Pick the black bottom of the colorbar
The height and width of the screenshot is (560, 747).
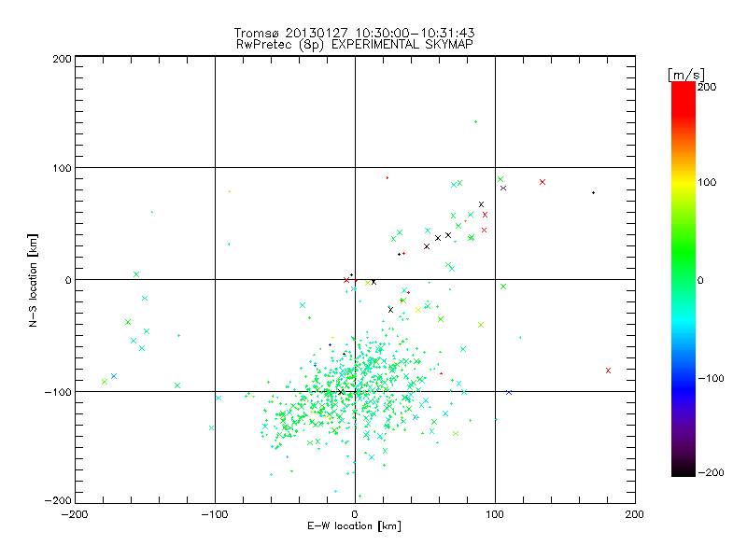(x=684, y=469)
